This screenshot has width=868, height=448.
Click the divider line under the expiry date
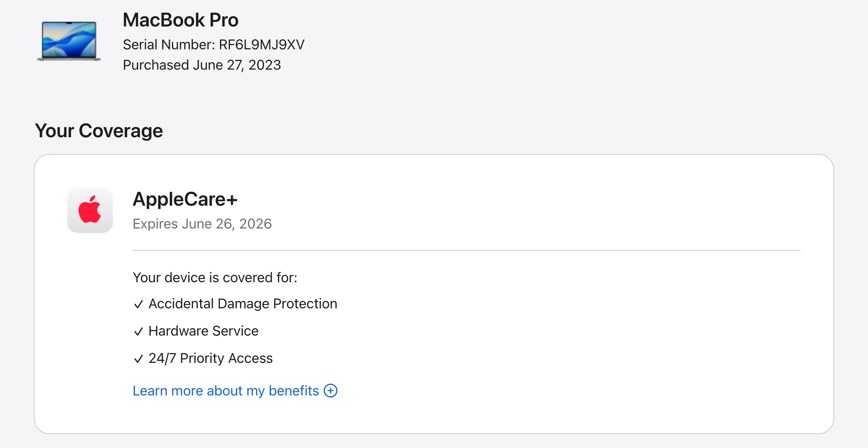tap(466, 251)
